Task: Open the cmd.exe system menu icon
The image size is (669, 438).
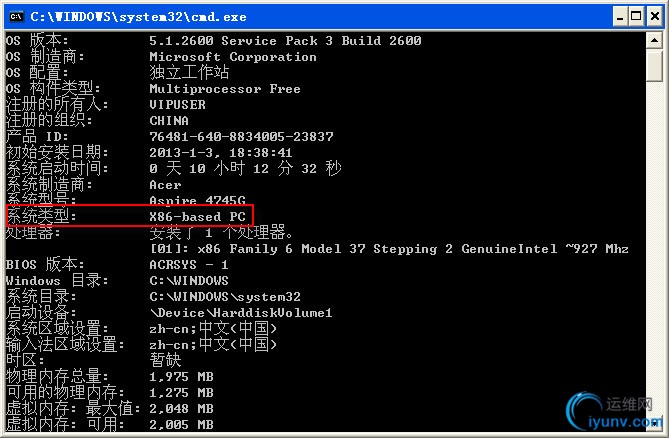Action: click(x=16, y=17)
